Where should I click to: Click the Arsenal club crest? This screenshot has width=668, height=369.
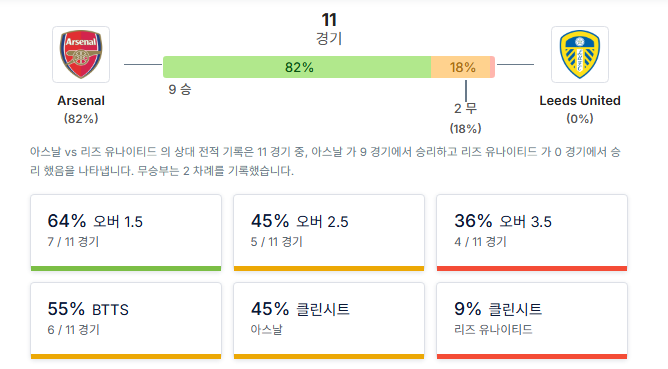pyautogui.click(x=81, y=54)
